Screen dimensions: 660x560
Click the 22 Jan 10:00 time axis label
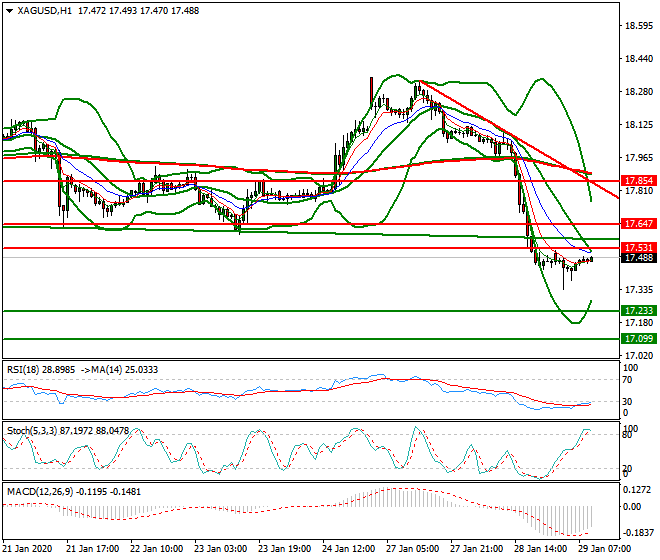click(x=157, y=549)
